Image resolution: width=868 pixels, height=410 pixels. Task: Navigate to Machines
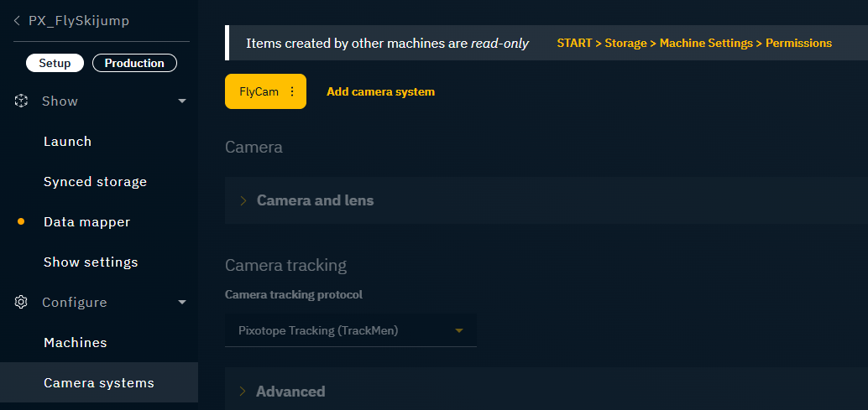(76, 343)
